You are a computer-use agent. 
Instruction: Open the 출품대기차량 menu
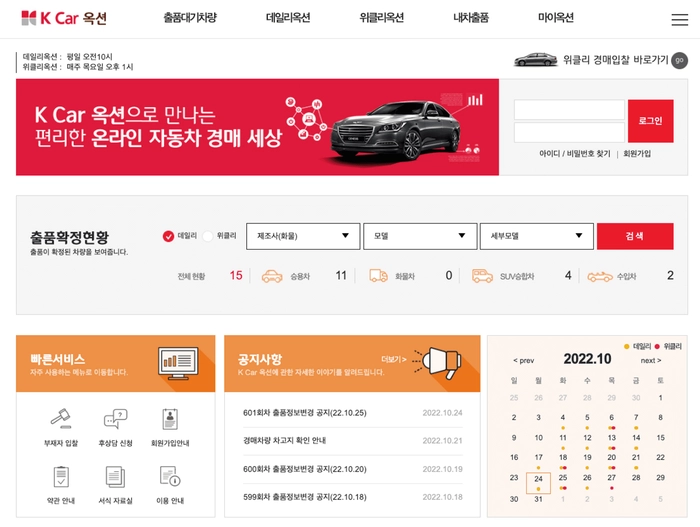coord(190,18)
